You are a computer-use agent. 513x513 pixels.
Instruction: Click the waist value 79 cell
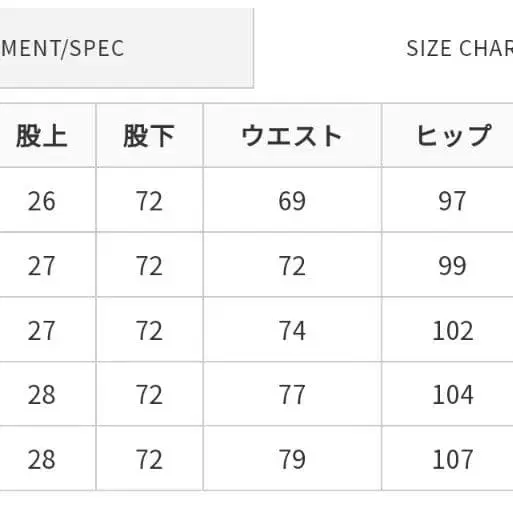coord(292,459)
